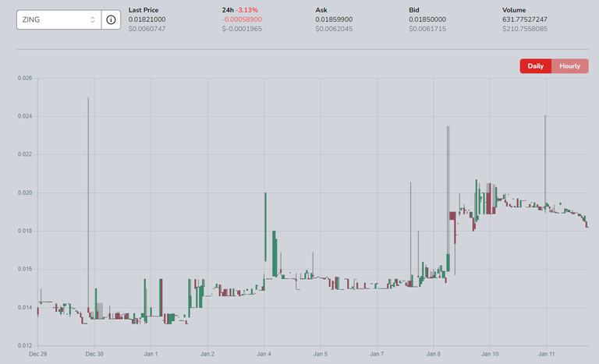This screenshot has height=364, width=599.
Task: Switch chart to Hourly view
Action: [569, 66]
